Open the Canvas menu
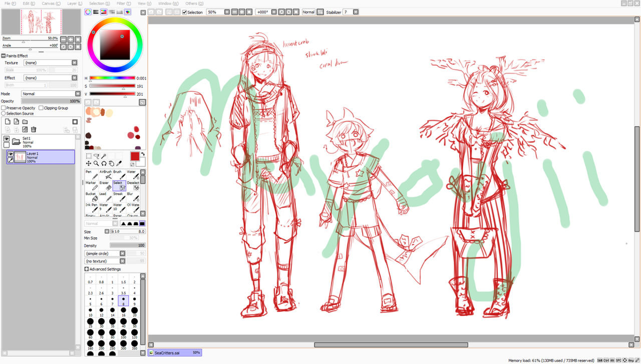The height and width of the screenshot is (364, 641). 51,4
